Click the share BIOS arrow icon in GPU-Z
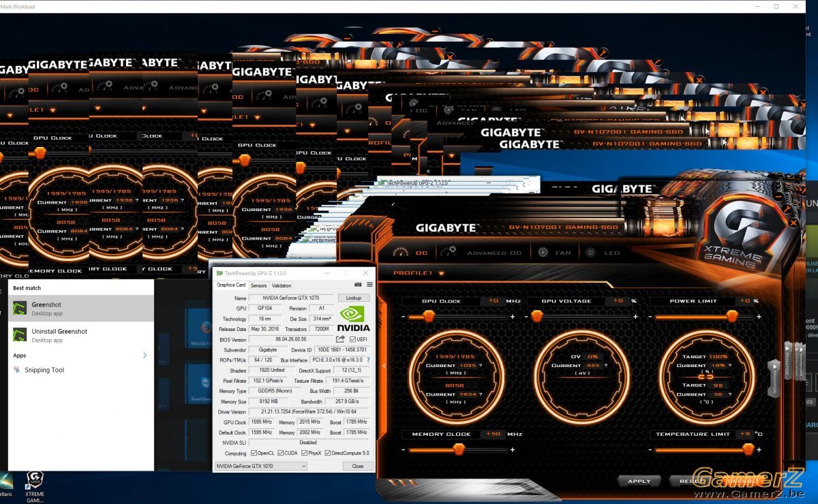818x504 pixels. [341, 339]
